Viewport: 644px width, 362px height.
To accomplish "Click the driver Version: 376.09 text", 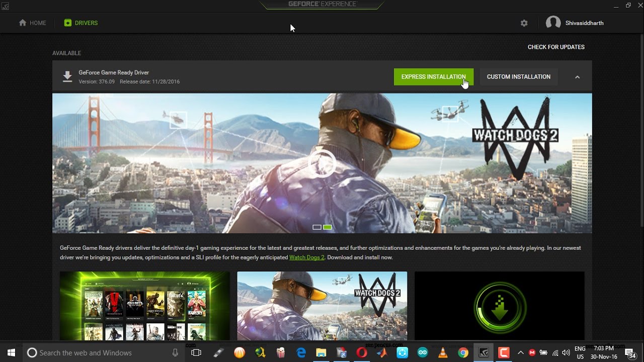I will pyautogui.click(x=97, y=81).
